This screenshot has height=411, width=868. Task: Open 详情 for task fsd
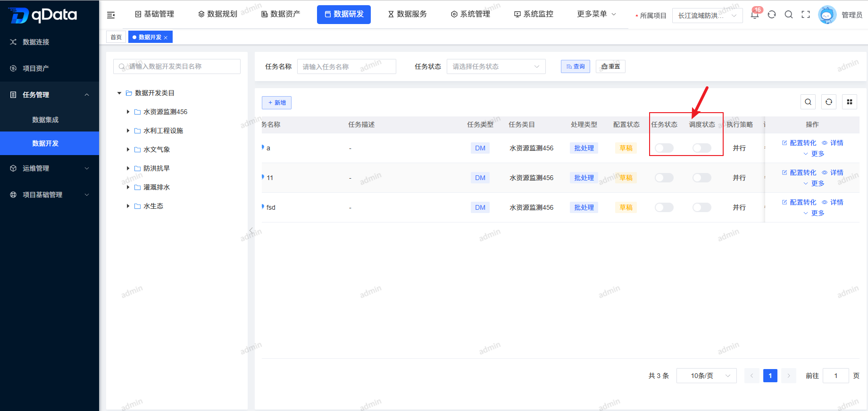(833, 202)
